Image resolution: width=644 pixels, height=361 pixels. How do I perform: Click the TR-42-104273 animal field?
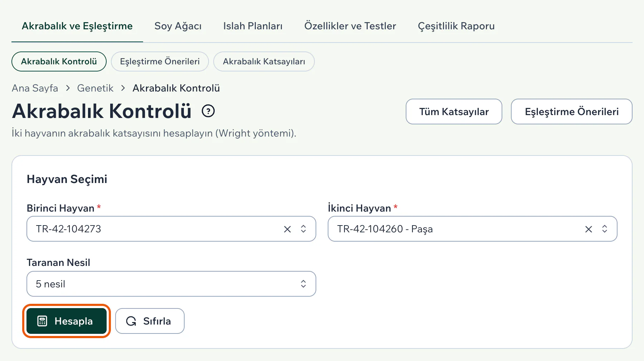[x=171, y=229]
